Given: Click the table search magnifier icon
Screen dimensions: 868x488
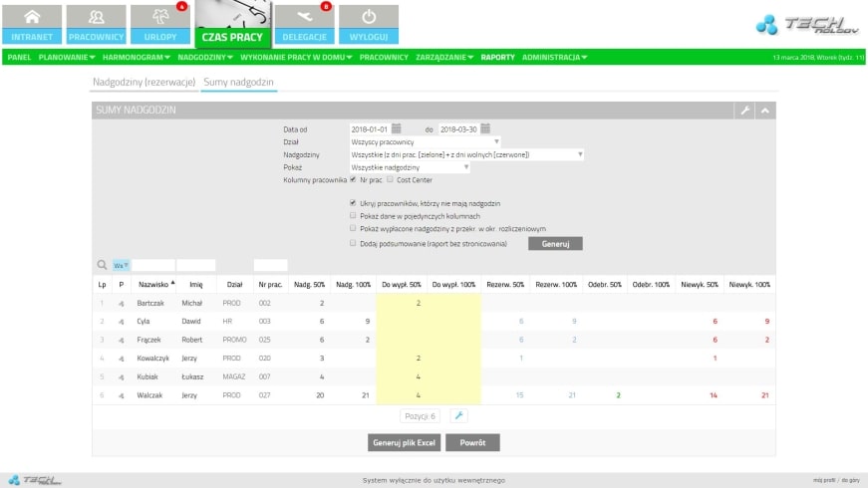Looking at the screenshot, I should click(101, 265).
